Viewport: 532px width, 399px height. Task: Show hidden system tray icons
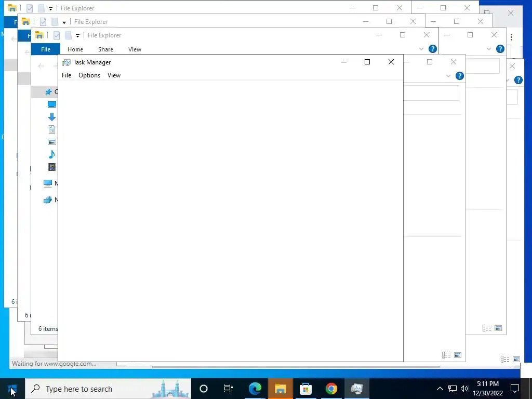pos(440,389)
